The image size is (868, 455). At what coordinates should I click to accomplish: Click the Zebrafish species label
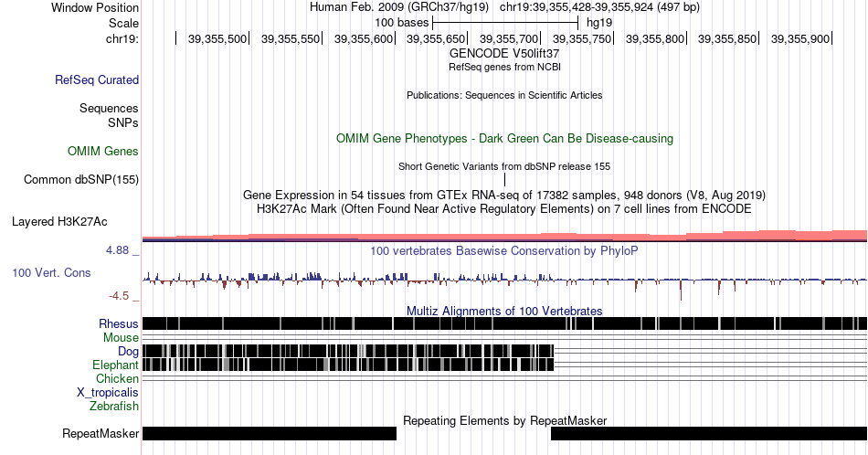click(114, 406)
